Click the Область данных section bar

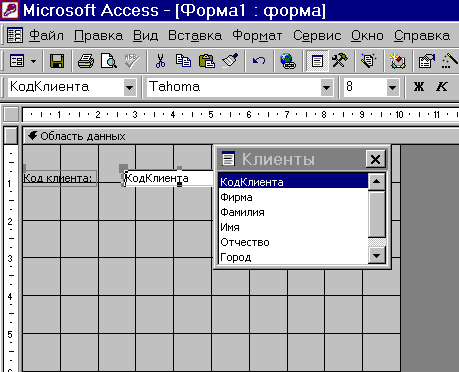point(240,136)
